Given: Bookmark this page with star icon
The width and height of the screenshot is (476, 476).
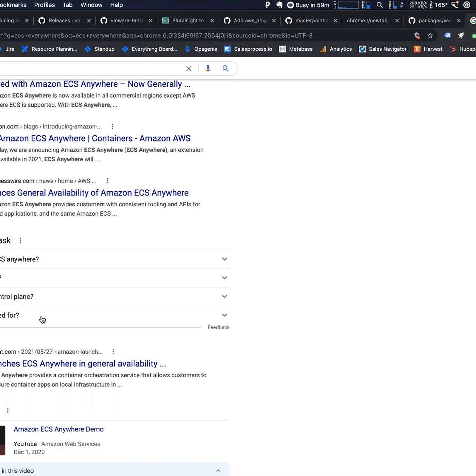Looking at the screenshot, I should pyautogui.click(x=430, y=35).
